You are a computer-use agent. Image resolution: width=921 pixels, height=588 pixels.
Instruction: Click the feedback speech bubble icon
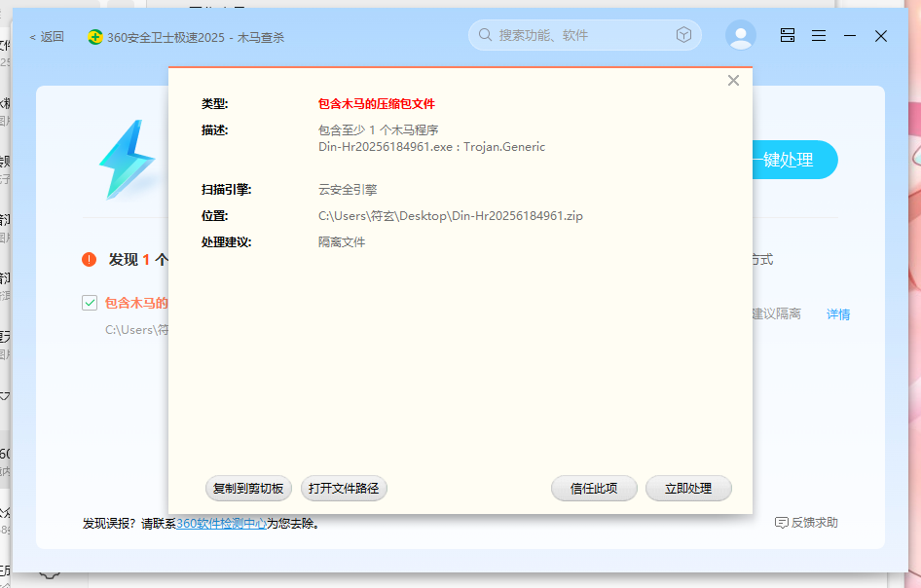tap(782, 523)
